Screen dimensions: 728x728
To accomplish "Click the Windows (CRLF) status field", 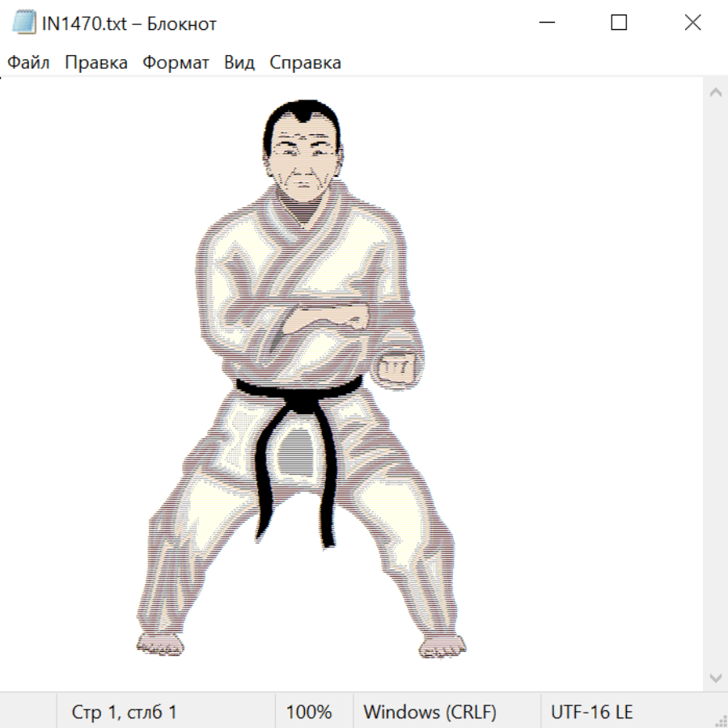I will [430, 712].
